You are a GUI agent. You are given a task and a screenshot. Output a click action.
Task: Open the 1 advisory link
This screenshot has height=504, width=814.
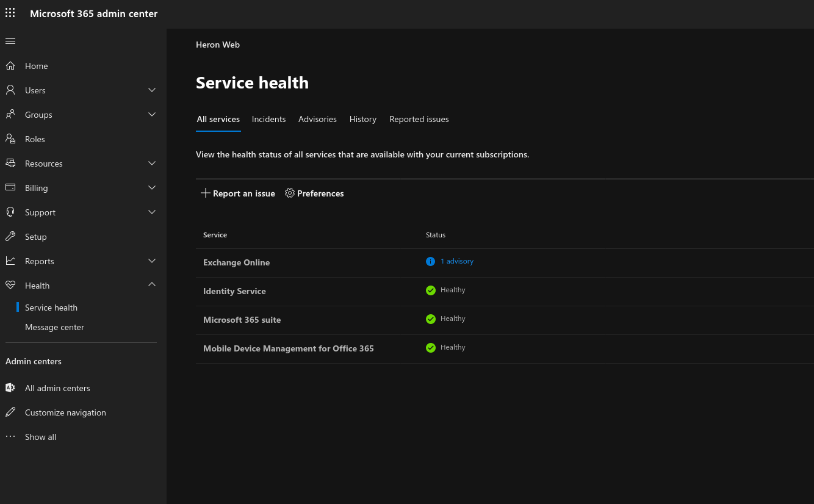(x=457, y=261)
